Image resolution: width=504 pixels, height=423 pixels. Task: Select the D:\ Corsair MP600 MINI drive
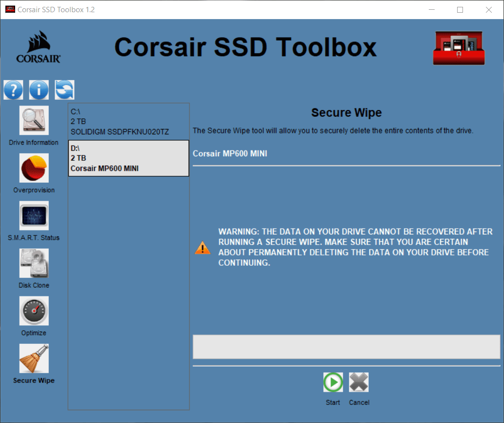click(x=128, y=158)
